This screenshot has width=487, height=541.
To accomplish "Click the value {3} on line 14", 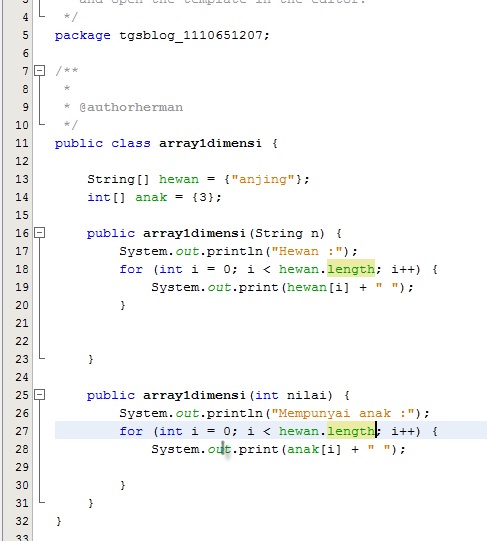I will tap(203, 197).
